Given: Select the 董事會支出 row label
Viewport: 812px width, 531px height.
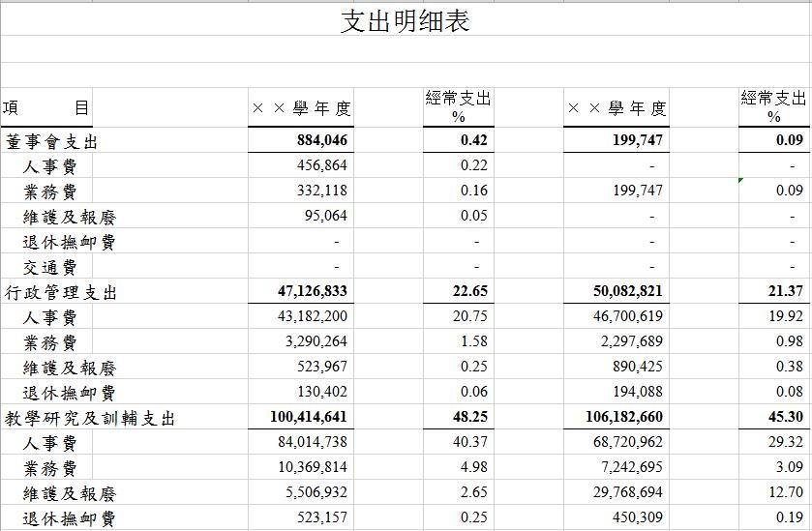Looking at the screenshot, I should 52,141.
